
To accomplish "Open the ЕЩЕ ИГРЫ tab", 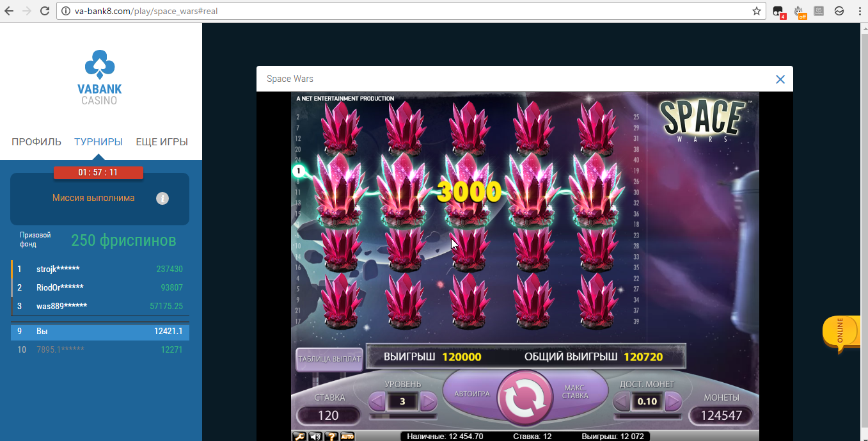I will [x=162, y=142].
